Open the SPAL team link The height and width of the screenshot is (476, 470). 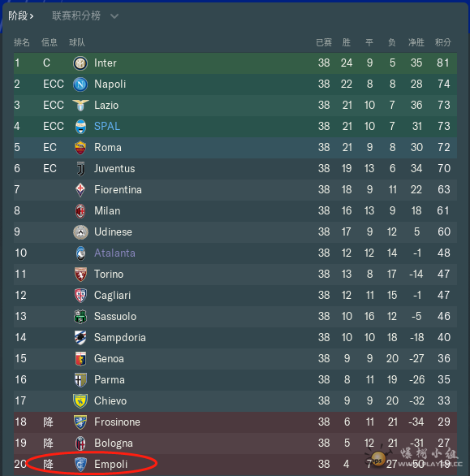[x=107, y=126]
